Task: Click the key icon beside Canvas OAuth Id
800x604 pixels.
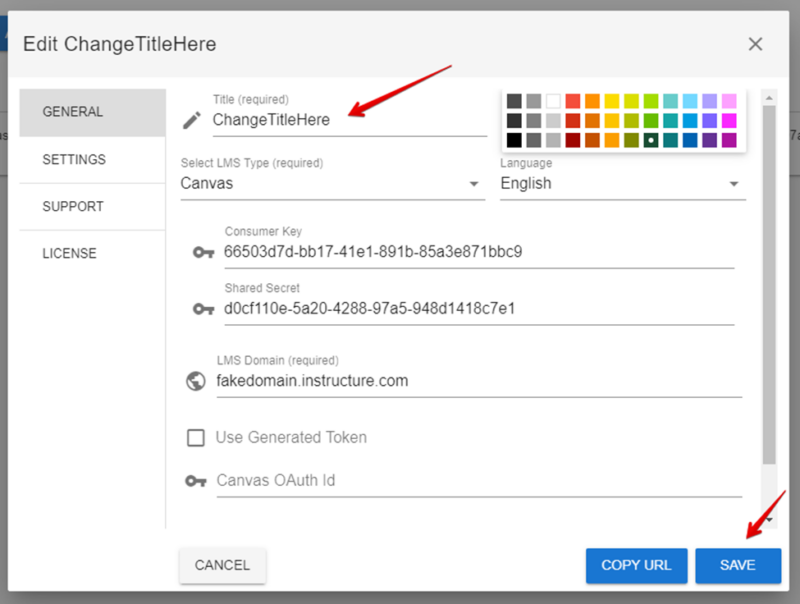Action: [196, 481]
